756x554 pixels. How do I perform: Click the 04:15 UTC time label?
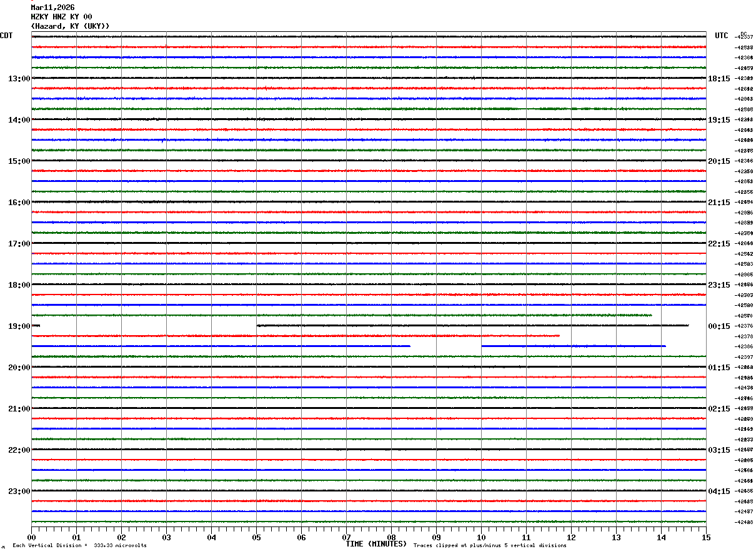(719, 491)
